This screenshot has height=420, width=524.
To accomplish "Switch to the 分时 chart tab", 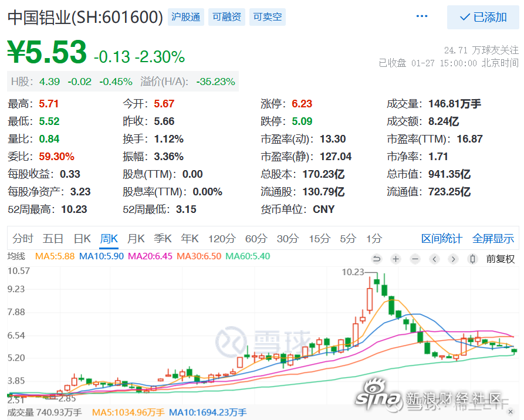I will [x=23, y=239].
